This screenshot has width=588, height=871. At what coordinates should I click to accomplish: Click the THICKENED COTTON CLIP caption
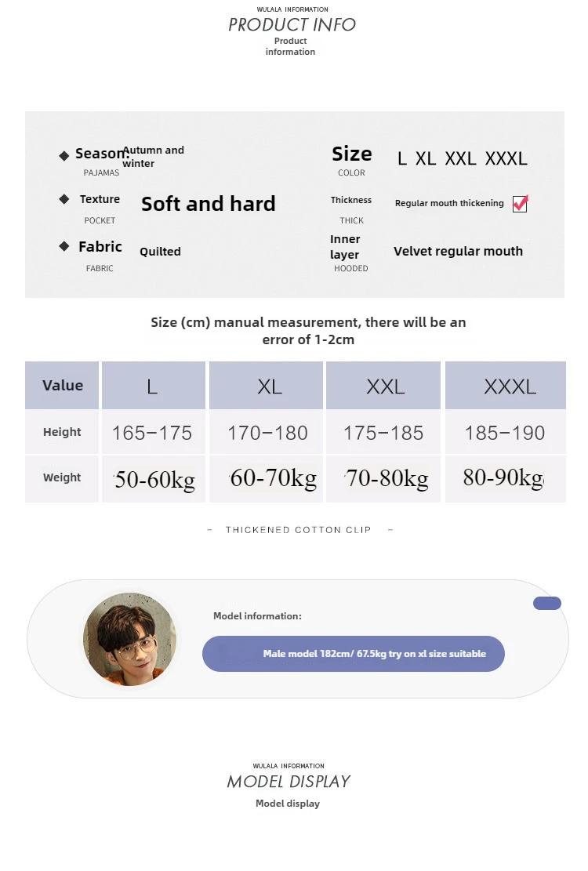pyautogui.click(x=298, y=530)
